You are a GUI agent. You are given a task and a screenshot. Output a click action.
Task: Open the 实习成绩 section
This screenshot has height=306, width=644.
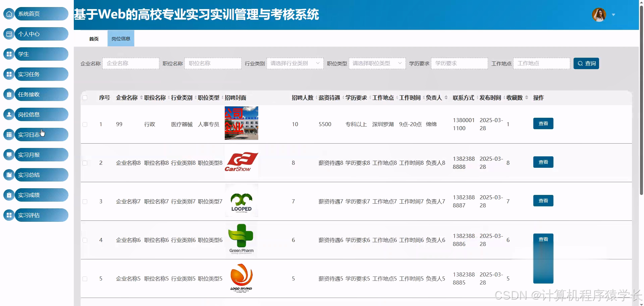(x=35, y=195)
